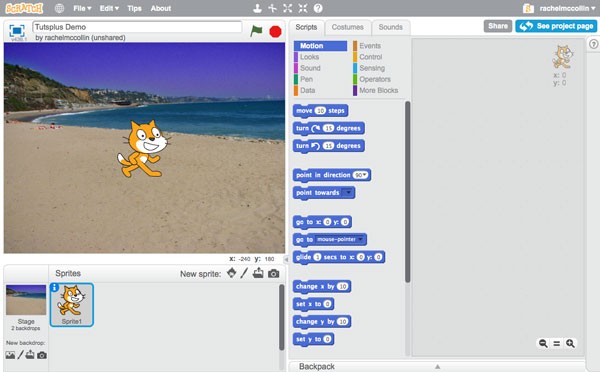Expand the Backpack panel
This screenshot has width=600, height=372.
(x=437, y=366)
